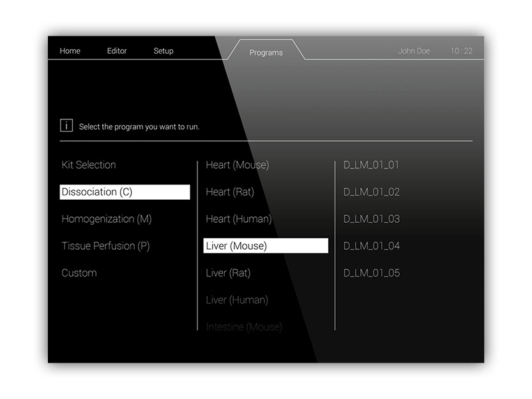The width and height of the screenshot is (532, 399).
Task: Run program D_LM_01_01
Action: click(371, 165)
